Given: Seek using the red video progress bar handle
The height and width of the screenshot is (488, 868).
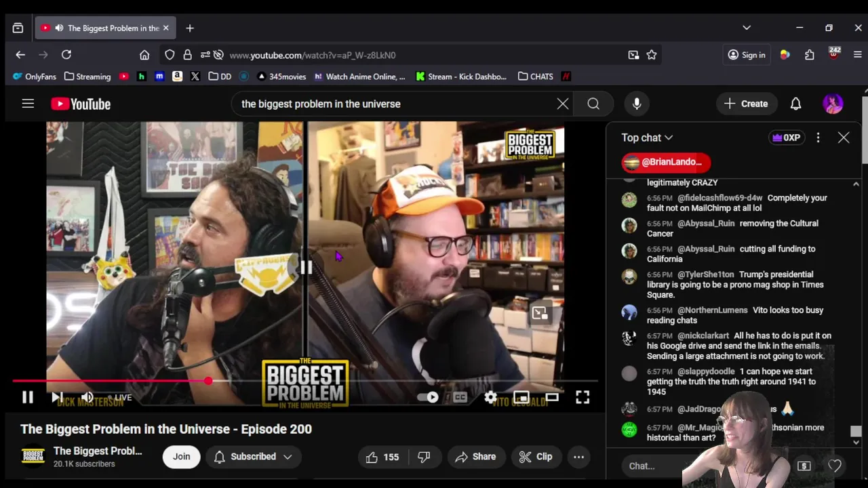Looking at the screenshot, I should pyautogui.click(x=208, y=382).
